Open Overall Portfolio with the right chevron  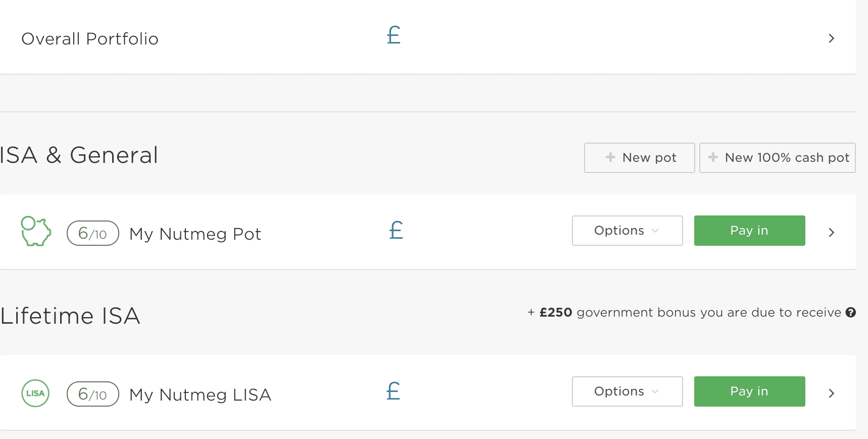click(x=831, y=38)
